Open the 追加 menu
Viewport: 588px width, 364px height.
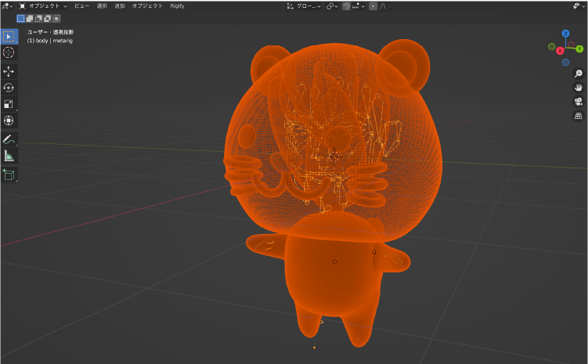120,6
